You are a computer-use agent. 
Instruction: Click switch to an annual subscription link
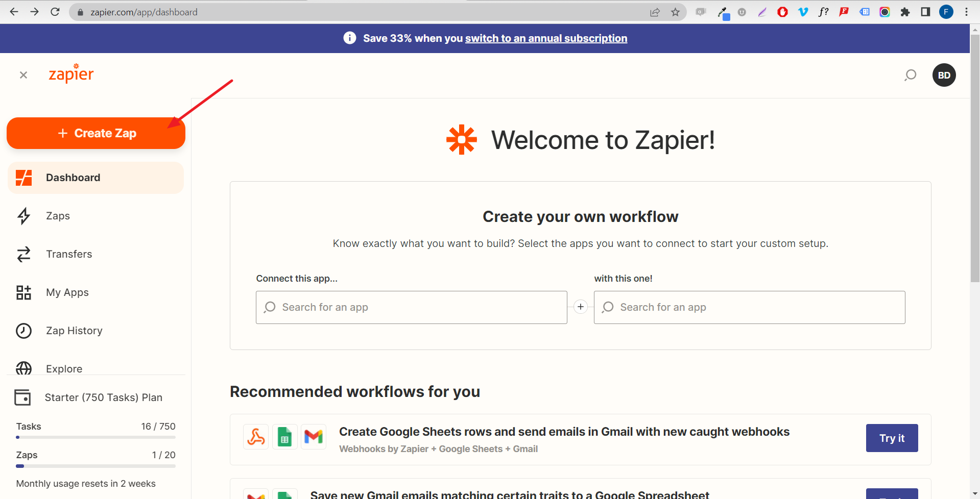point(546,38)
